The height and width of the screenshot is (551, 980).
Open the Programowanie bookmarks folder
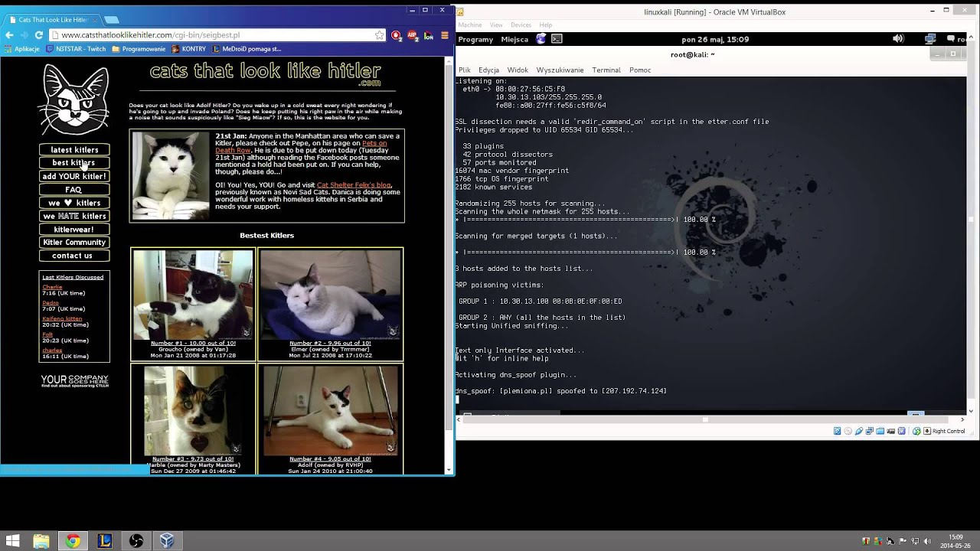coord(139,49)
